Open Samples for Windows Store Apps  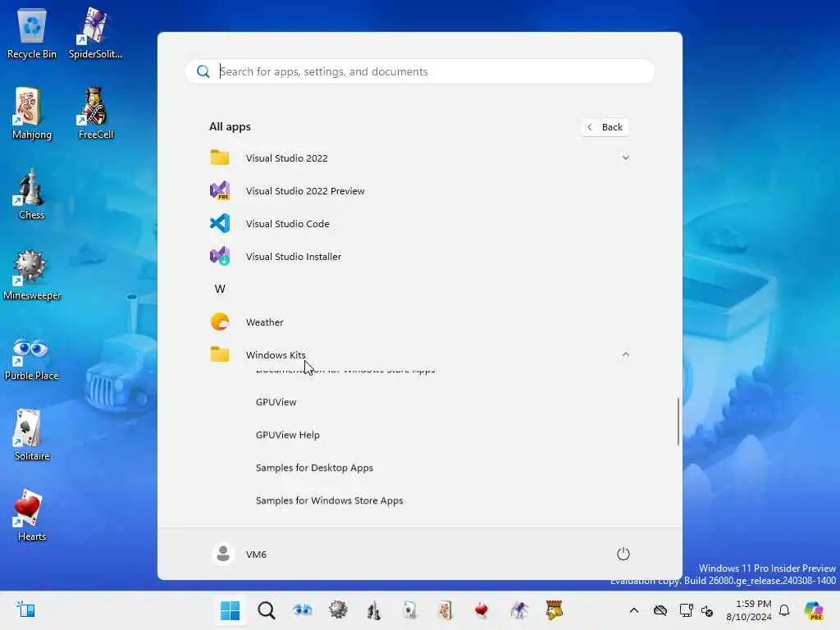click(x=330, y=500)
